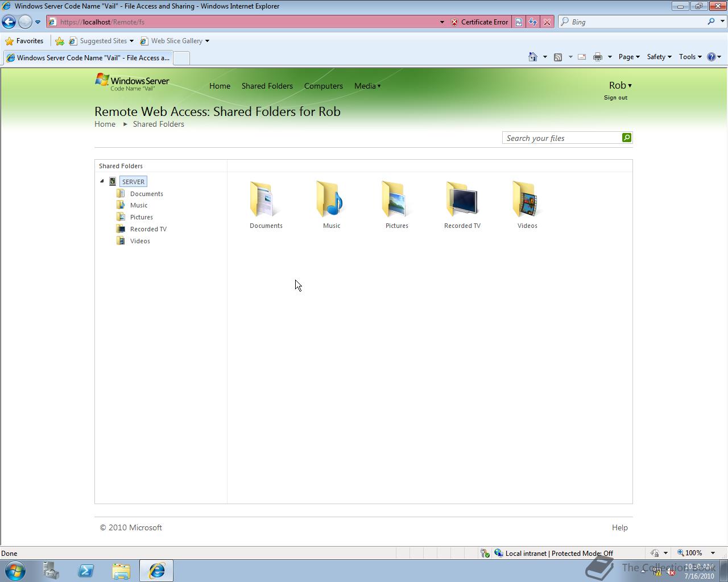Click the IE Home toolbar icon
The image size is (728, 582).
tap(533, 57)
